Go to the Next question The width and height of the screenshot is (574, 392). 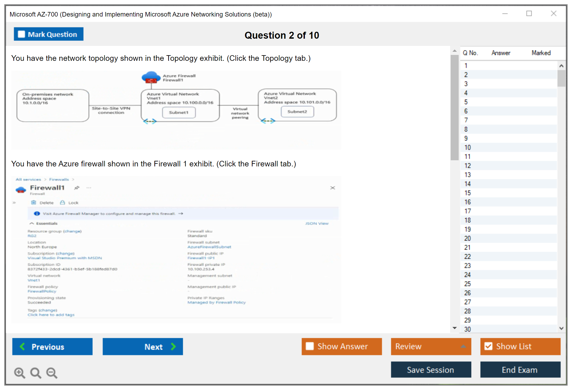click(143, 347)
